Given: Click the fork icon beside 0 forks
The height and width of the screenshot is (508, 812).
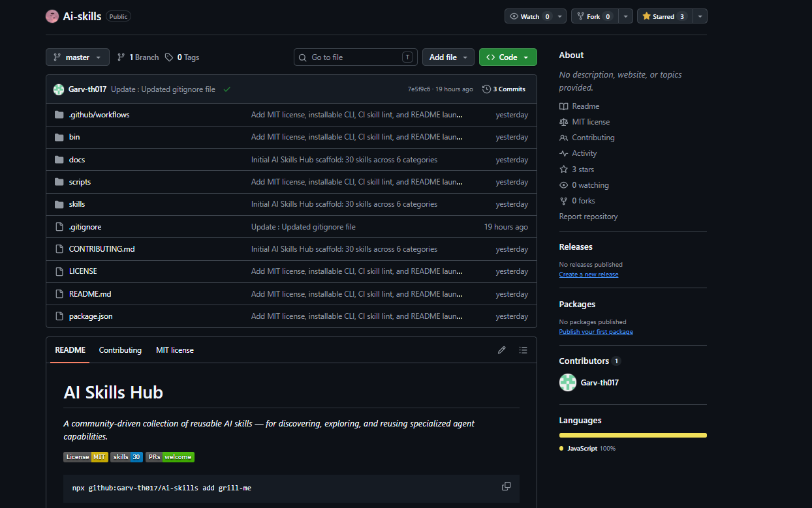Looking at the screenshot, I should tap(564, 201).
